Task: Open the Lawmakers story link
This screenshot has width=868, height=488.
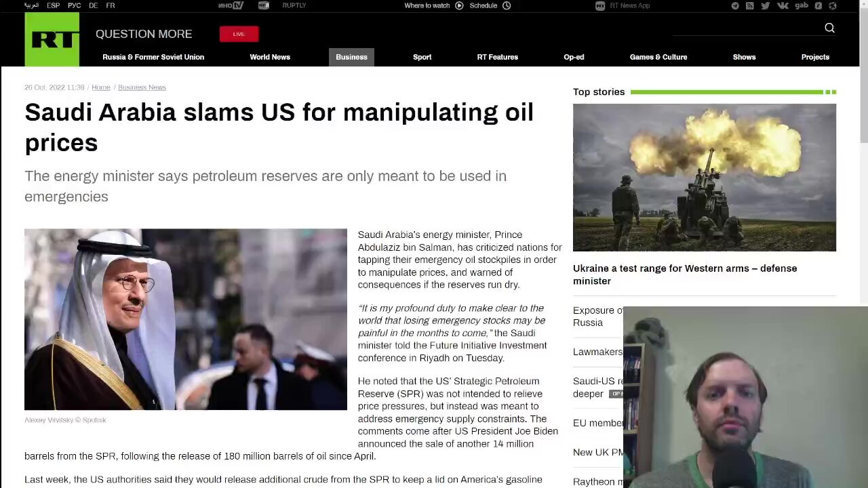Action: [597, 352]
